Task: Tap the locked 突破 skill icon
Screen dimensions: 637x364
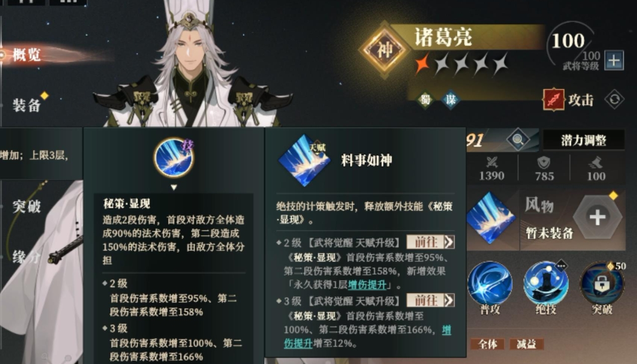Action: pos(602,283)
